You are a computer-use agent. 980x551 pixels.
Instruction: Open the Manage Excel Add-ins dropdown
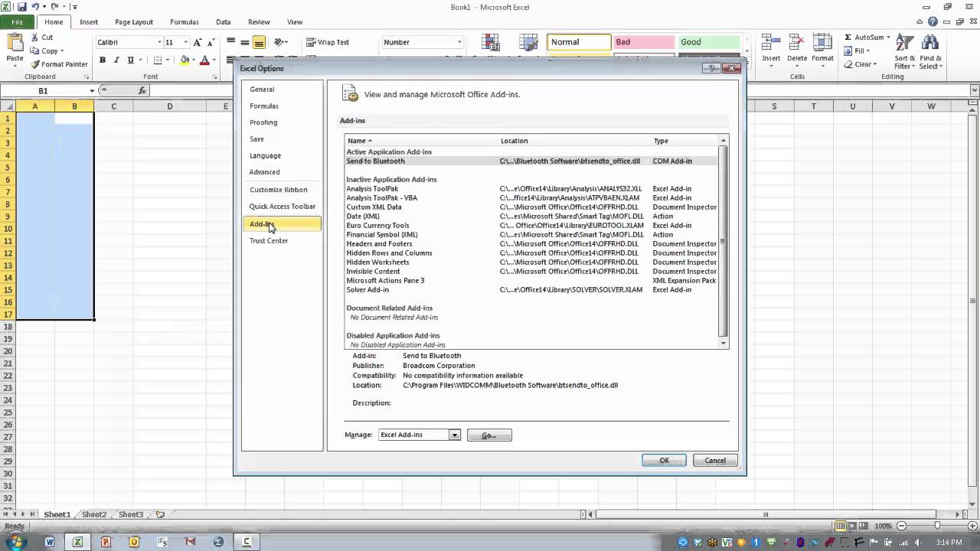[454, 435]
